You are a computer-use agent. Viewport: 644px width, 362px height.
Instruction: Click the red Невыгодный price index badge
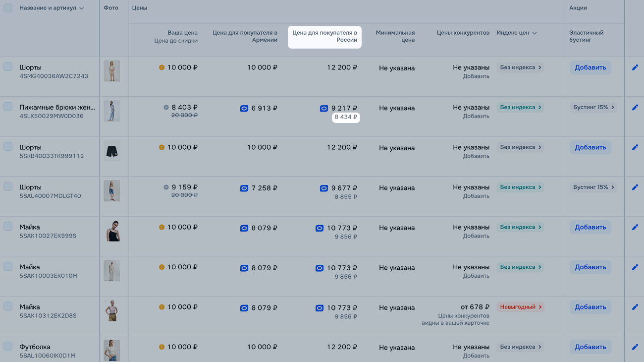pyautogui.click(x=520, y=307)
